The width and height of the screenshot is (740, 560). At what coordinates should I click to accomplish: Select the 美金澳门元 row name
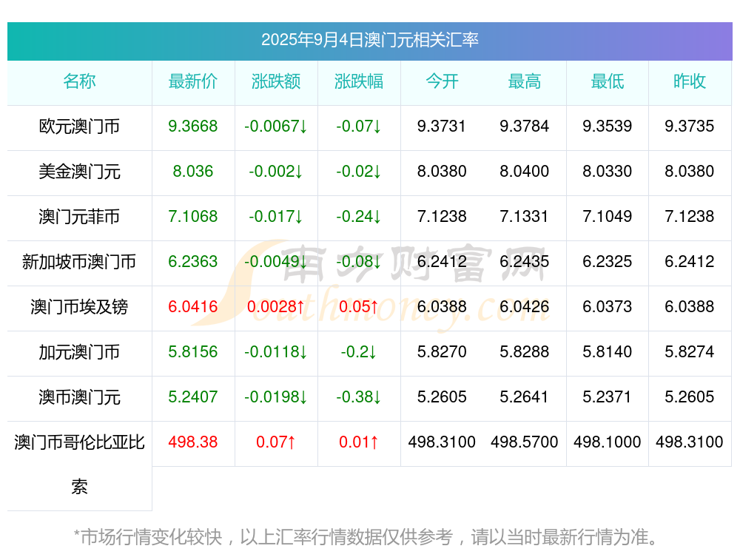[79, 172]
